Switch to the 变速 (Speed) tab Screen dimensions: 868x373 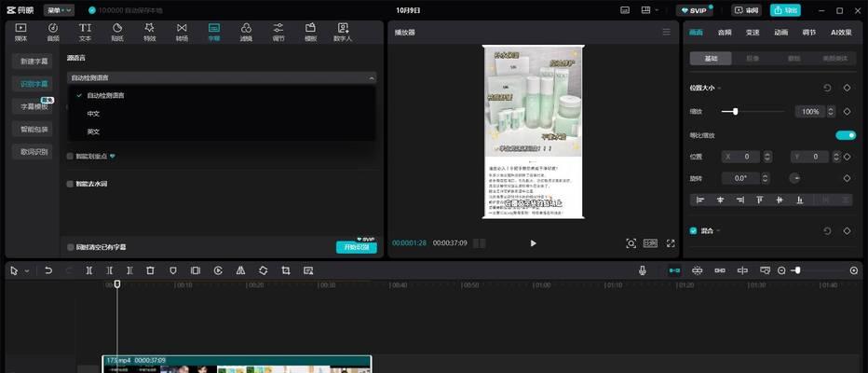(x=753, y=33)
